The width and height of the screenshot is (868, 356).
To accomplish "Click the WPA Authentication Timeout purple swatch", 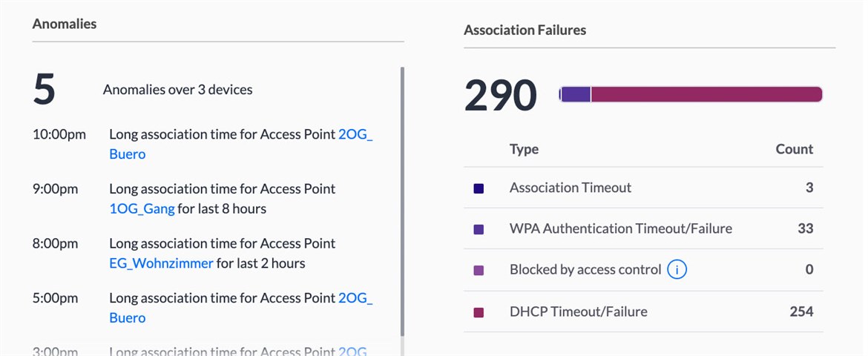I will point(479,229).
